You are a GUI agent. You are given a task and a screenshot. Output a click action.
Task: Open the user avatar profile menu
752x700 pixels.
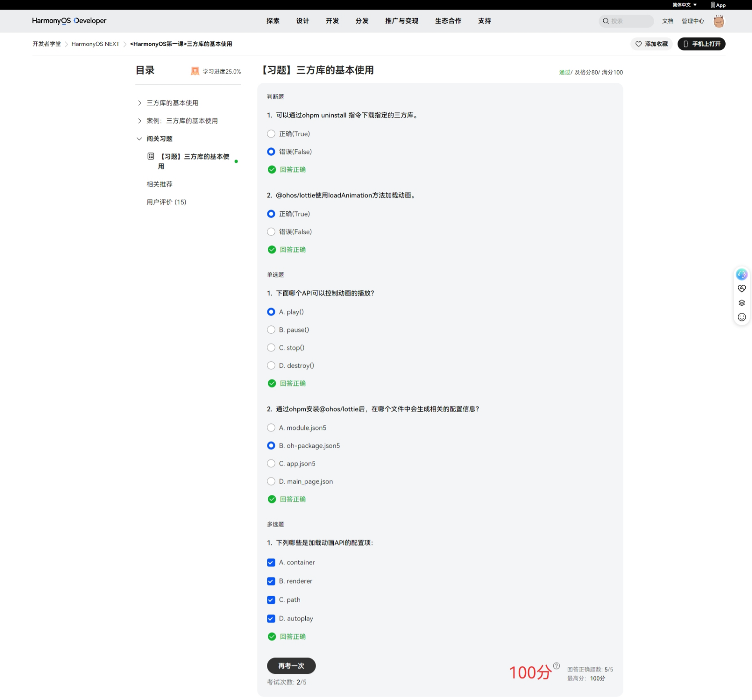718,21
